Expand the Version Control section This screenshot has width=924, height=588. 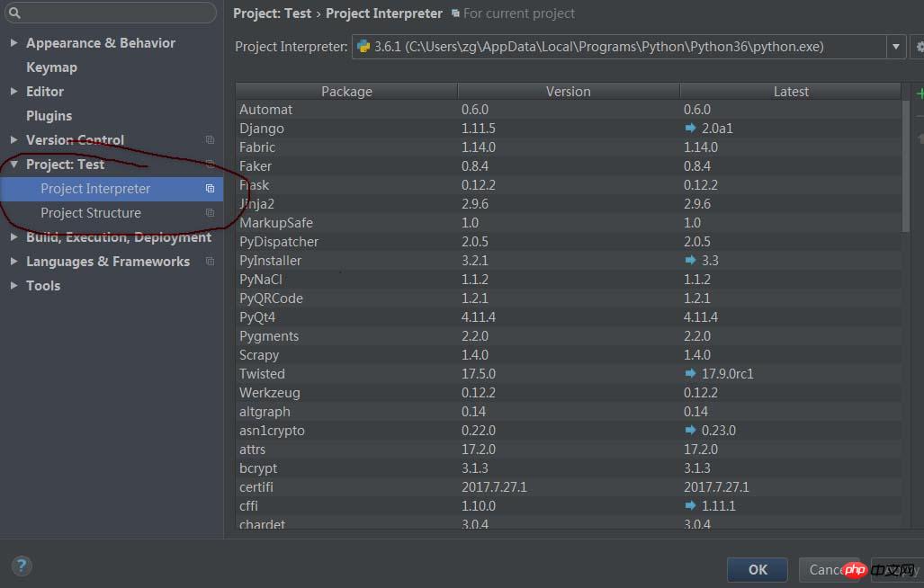click(x=14, y=139)
